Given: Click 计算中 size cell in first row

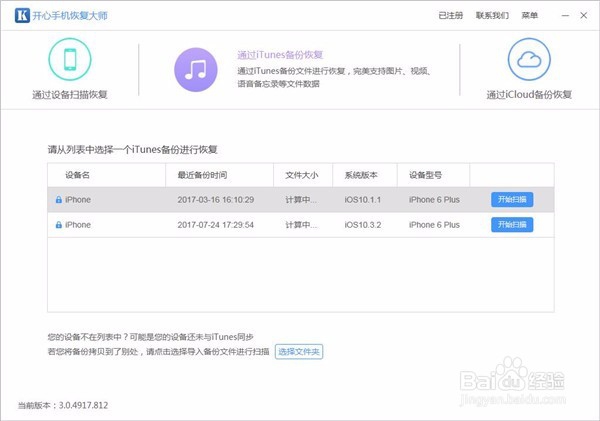Looking at the screenshot, I should pyautogui.click(x=301, y=200).
